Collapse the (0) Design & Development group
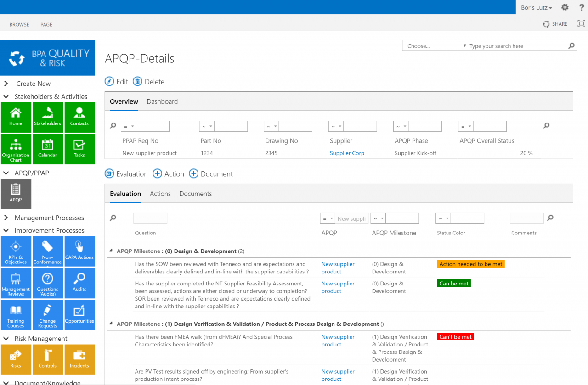588x385 pixels. point(111,251)
